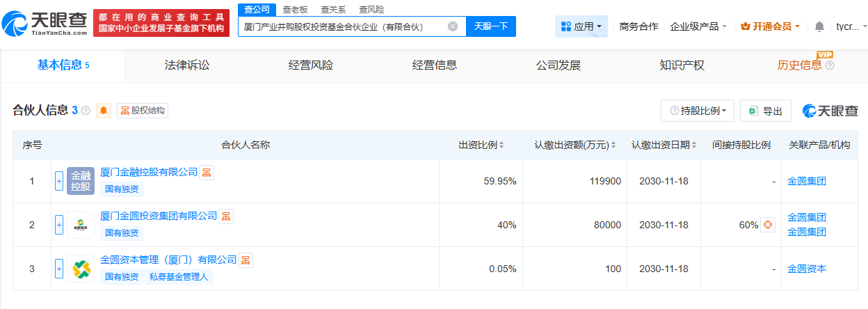The width and height of the screenshot is (868, 309).
Task: Expand row 1 with the plus button
Action: [x=59, y=181]
